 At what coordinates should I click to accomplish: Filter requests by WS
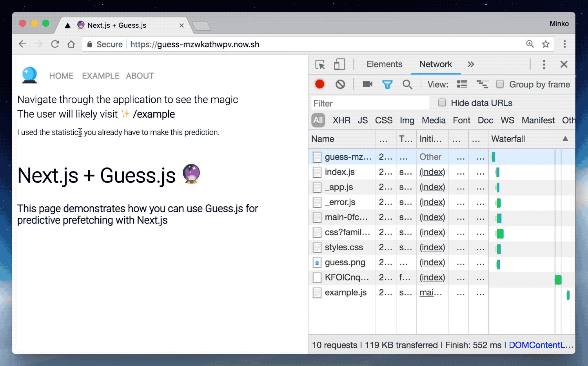(x=507, y=120)
